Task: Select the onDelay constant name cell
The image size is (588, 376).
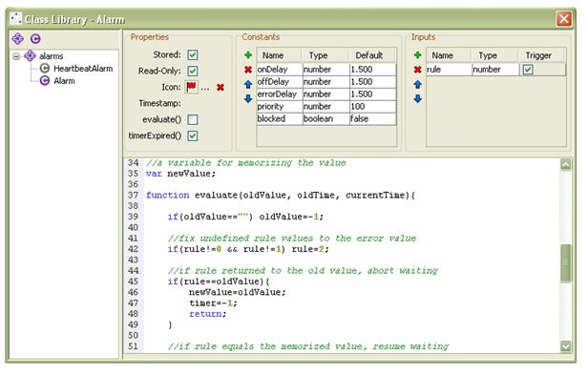Action: coord(280,70)
